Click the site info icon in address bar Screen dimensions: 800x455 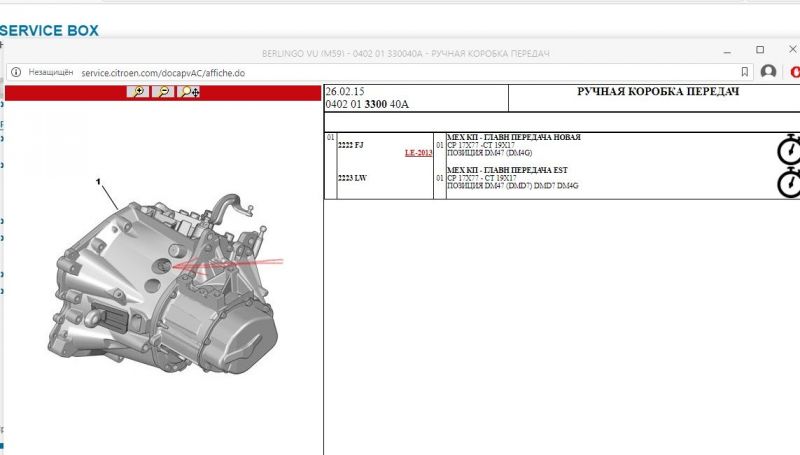pos(15,72)
